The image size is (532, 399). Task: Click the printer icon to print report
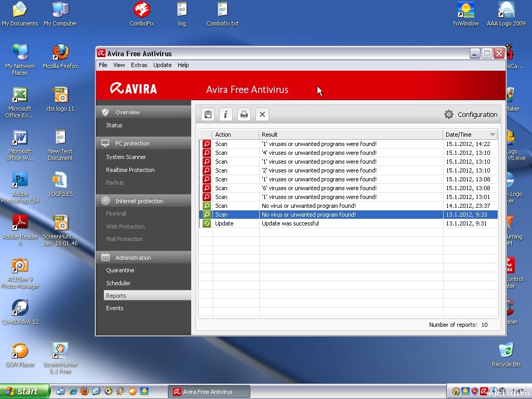pos(244,114)
